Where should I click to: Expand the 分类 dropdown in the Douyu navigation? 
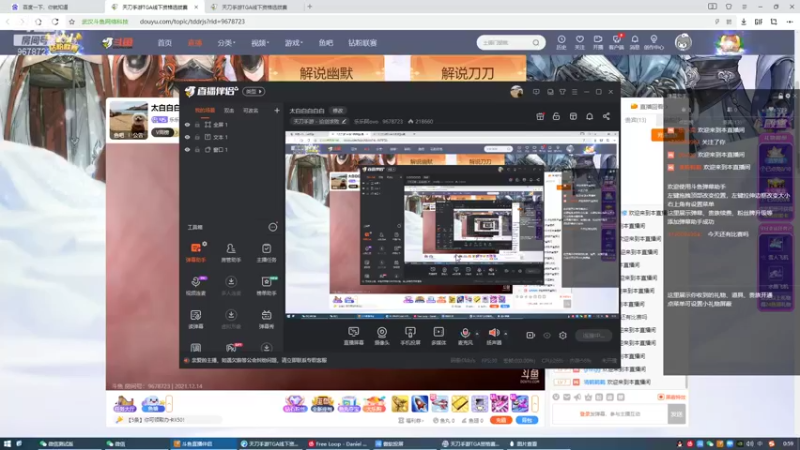coord(226,43)
